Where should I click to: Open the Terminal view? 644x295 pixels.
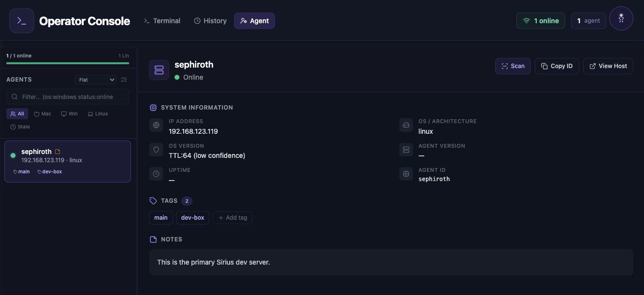click(162, 21)
